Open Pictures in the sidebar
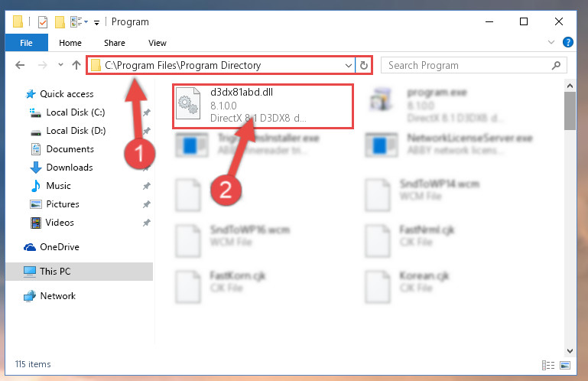588x381 pixels. [55, 204]
